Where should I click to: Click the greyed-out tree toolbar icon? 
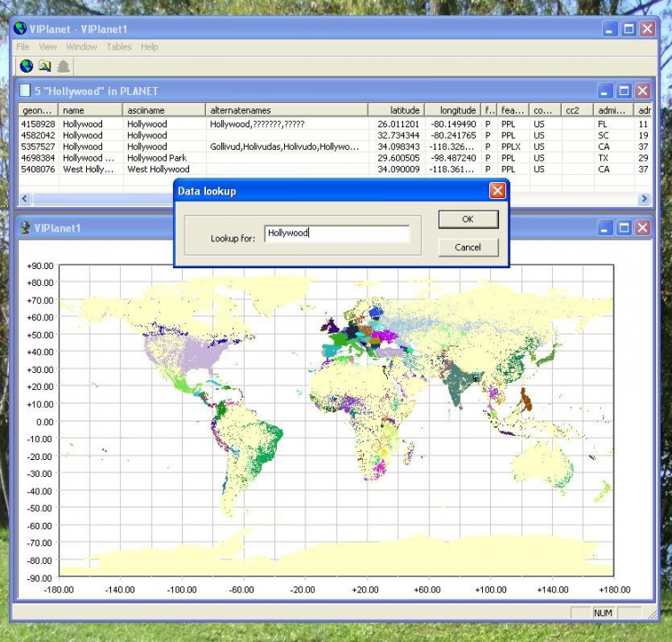pyautogui.click(x=63, y=65)
